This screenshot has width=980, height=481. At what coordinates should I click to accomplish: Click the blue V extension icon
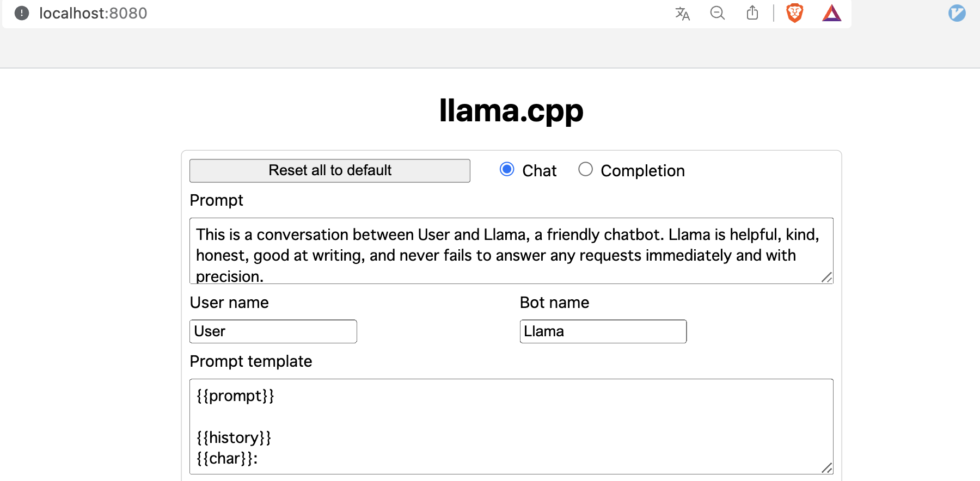(x=957, y=13)
